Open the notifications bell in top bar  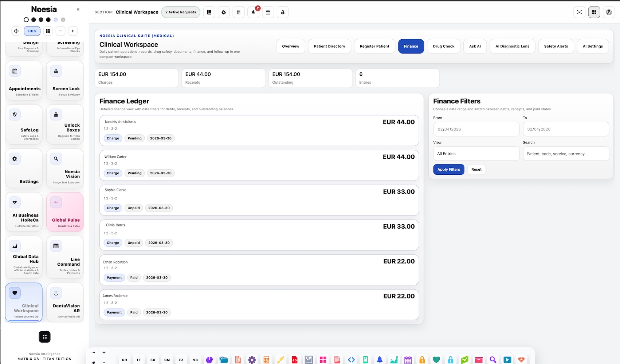[x=253, y=12]
